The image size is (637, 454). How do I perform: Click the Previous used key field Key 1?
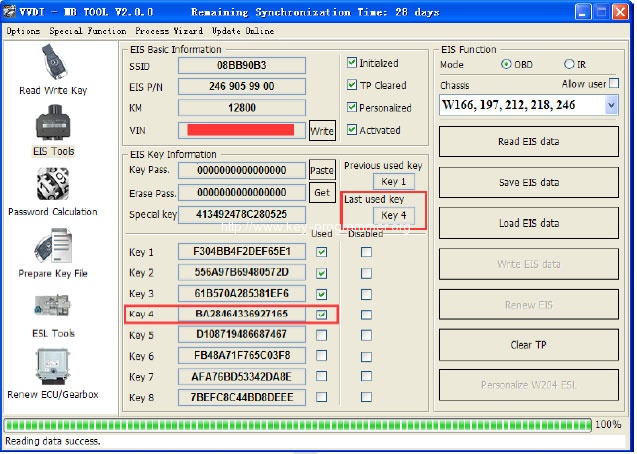[x=394, y=182]
